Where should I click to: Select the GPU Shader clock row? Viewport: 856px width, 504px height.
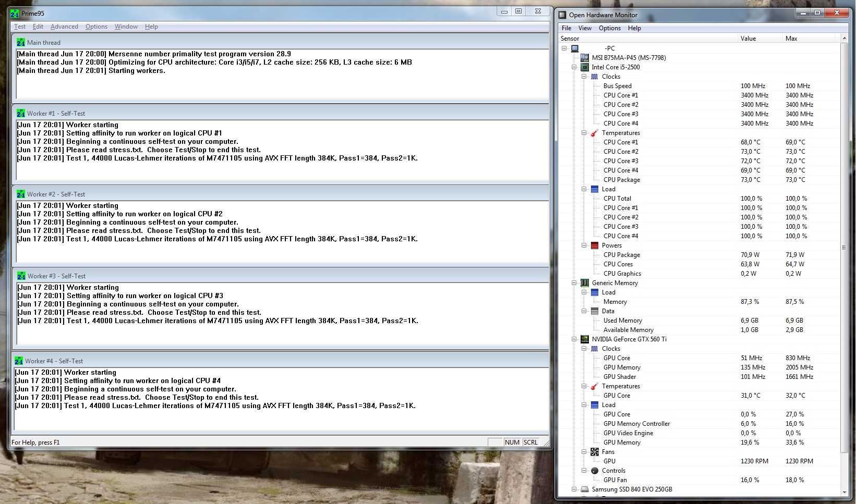click(699, 377)
